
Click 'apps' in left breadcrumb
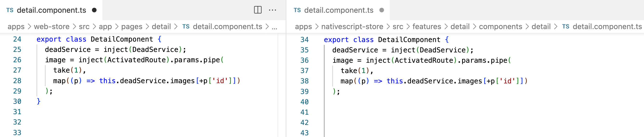[16, 26]
